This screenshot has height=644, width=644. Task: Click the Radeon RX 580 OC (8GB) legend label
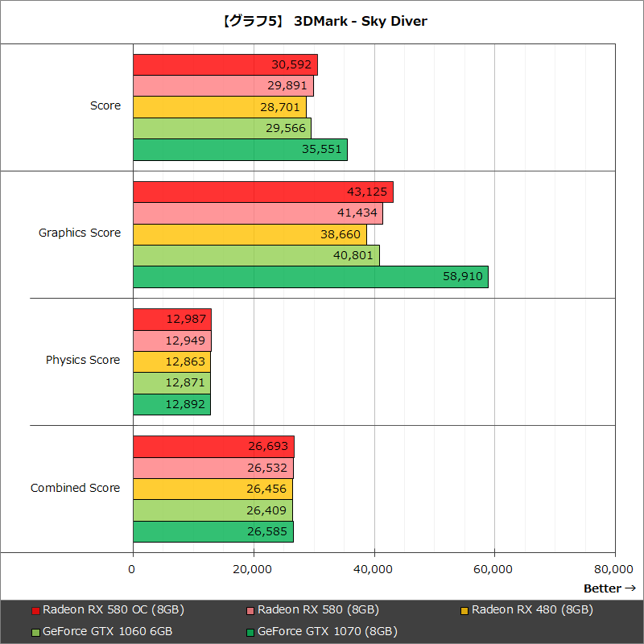coord(114,610)
